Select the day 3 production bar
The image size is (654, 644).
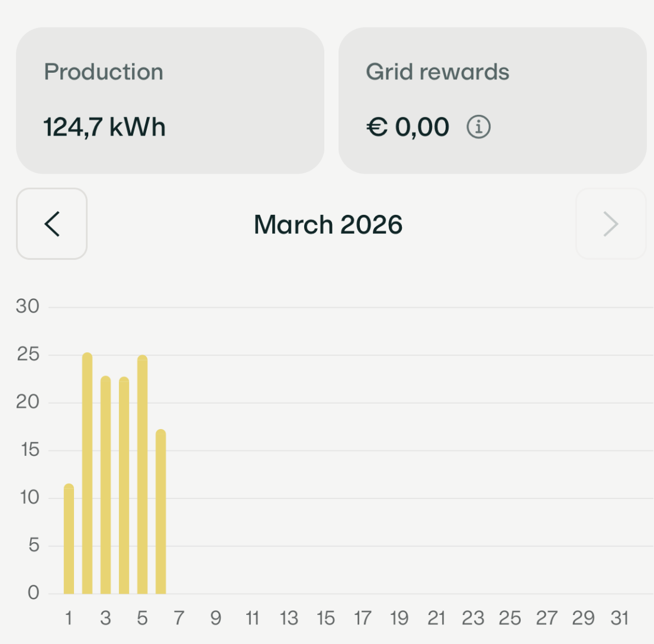(105, 485)
